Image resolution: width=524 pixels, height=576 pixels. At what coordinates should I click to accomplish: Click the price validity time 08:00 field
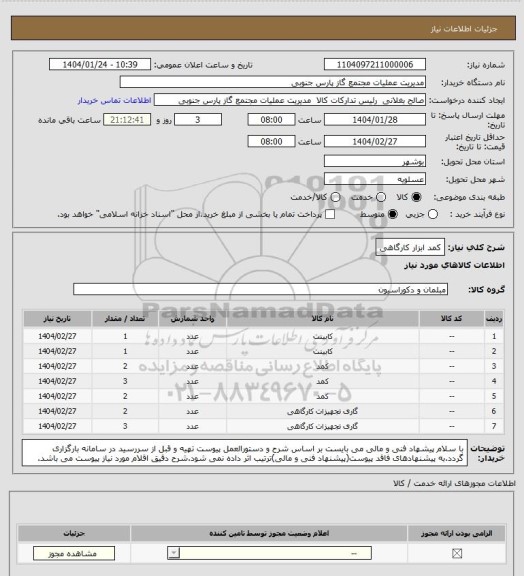[x=272, y=141]
